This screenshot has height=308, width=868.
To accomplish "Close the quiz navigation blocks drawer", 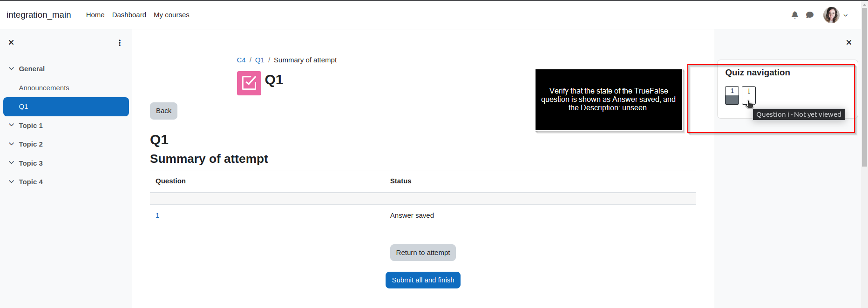I will [x=849, y=42].
